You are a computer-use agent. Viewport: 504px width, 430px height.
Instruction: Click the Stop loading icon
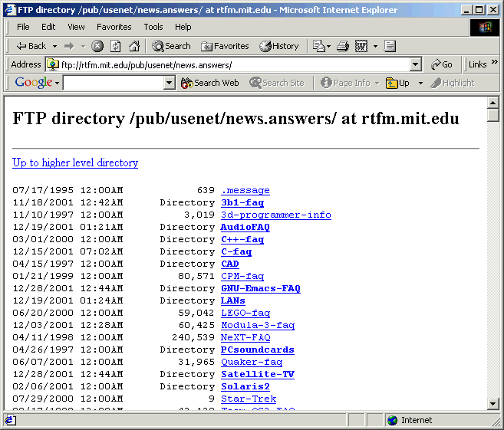pos(97,46)
